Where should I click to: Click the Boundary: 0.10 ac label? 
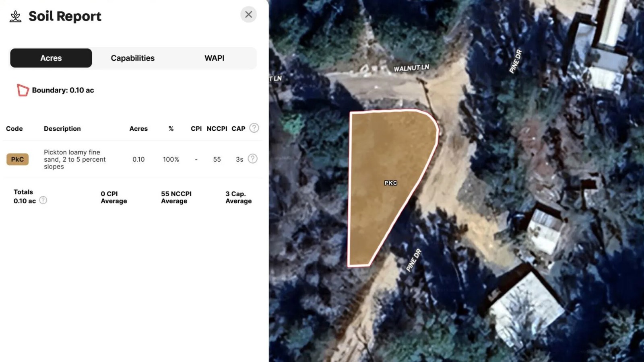[x=63, y=90]
